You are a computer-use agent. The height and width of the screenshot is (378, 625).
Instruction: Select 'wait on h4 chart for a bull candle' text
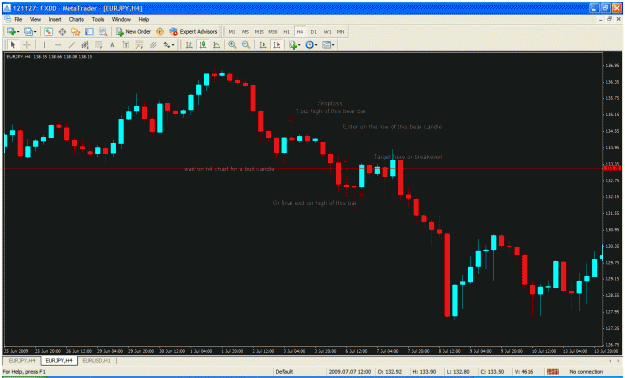pos(229,169)
